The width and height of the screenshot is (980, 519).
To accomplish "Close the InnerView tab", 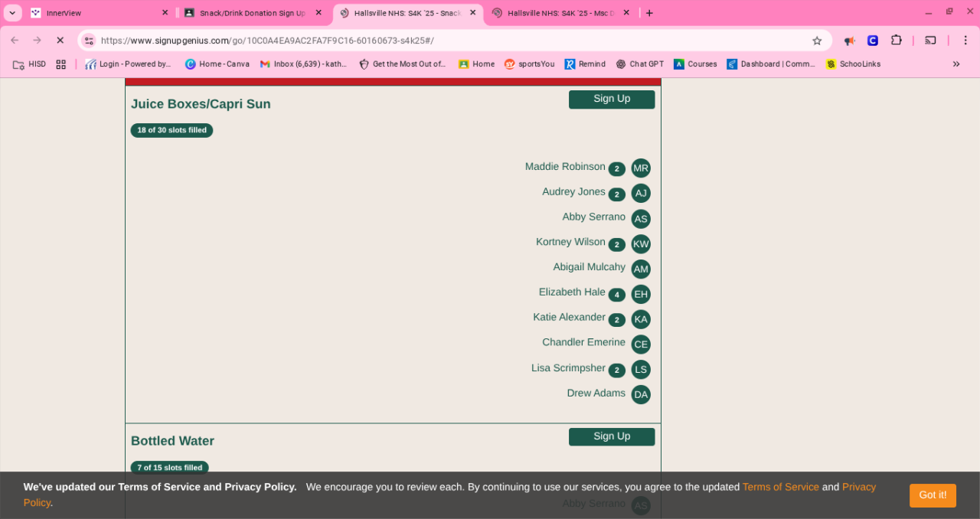I will click(x=165, y=13).
